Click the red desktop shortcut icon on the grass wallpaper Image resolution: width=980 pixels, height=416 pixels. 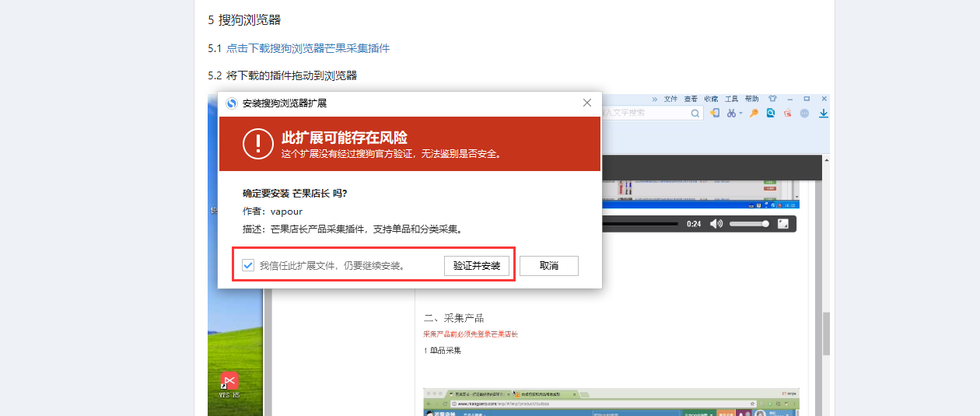(229, 380)
